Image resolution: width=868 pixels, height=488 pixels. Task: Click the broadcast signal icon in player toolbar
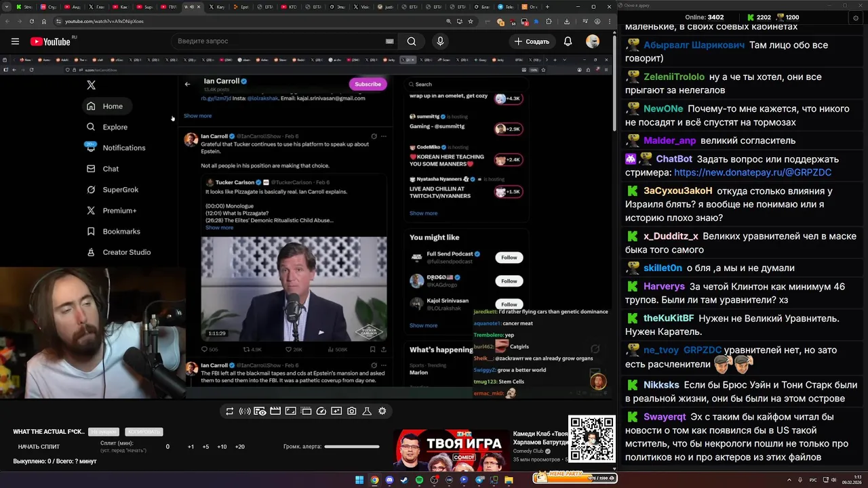pyautogui.click(x=245, y=411)
